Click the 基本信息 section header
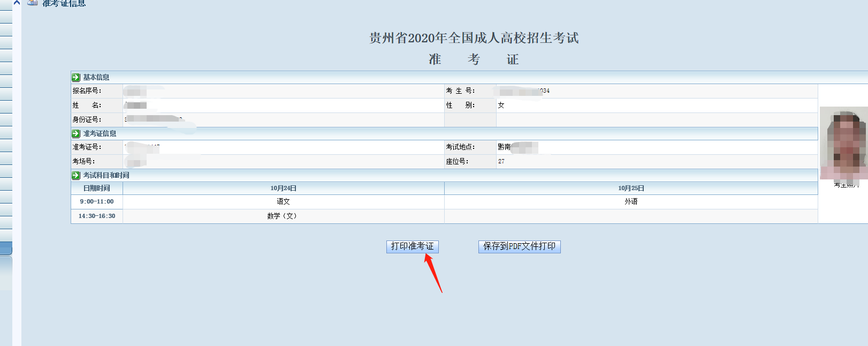Screen dimensions: 868x346 pyautogui.click(x=96, y=77)
